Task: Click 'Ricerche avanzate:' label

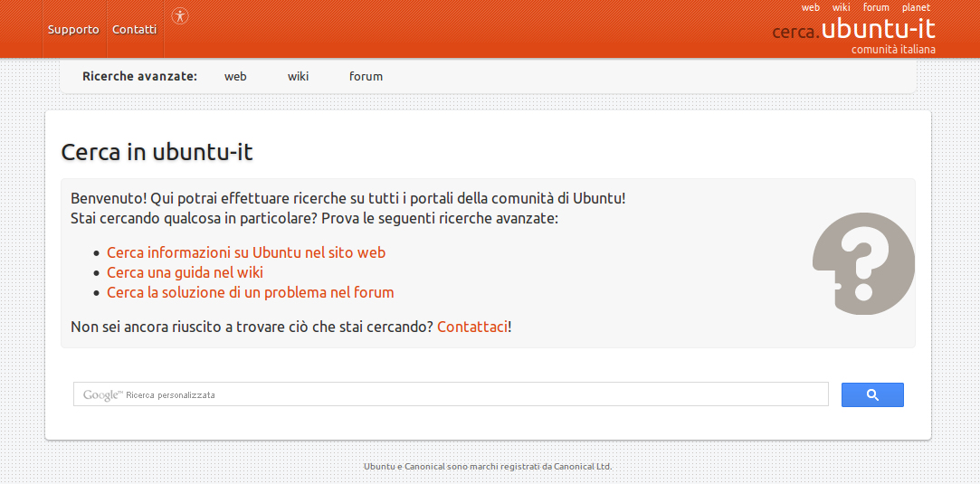Action: [140, 77]
